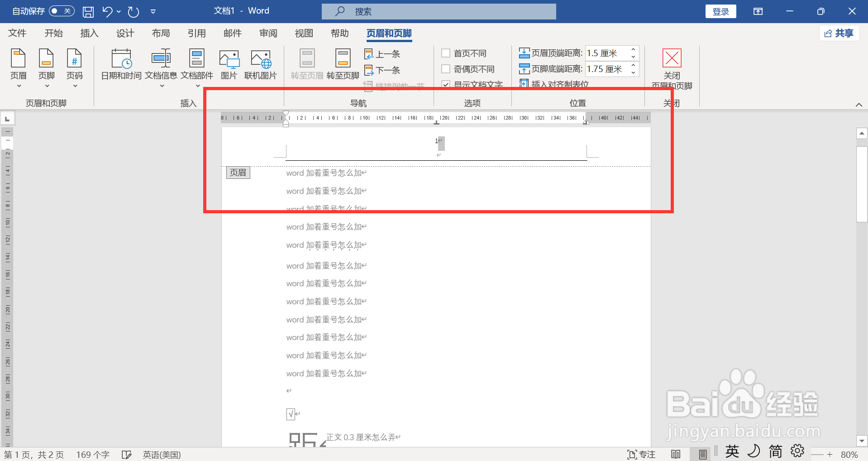This screenshot has width=868, height=461.
Task: Switch to the Home (开始) tab
Action: [x=53, y=33]
